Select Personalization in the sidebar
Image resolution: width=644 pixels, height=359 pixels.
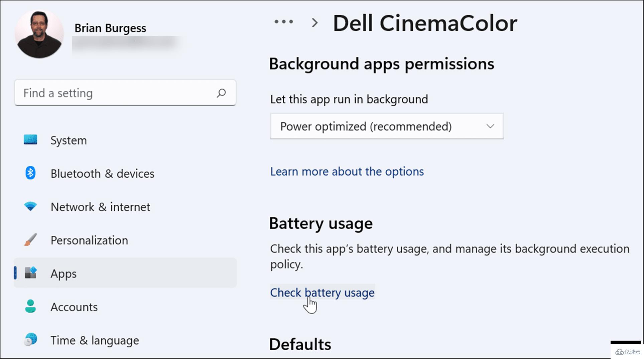[x=125, y=240]
